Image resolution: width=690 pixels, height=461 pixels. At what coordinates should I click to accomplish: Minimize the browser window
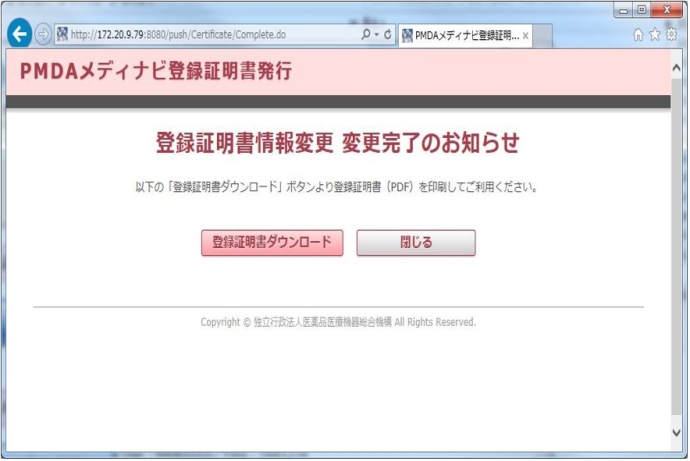point(623,11)
